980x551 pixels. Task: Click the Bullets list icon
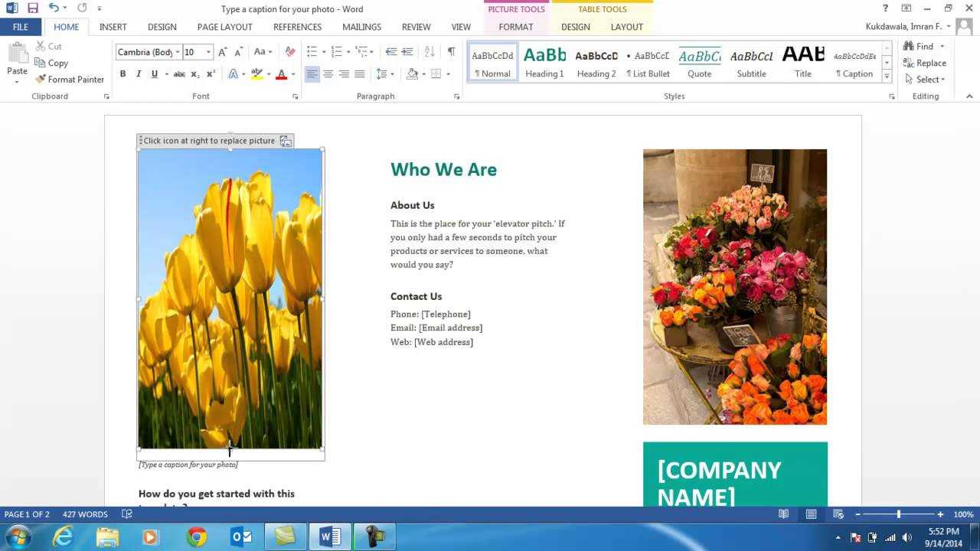tap(312, 52)
